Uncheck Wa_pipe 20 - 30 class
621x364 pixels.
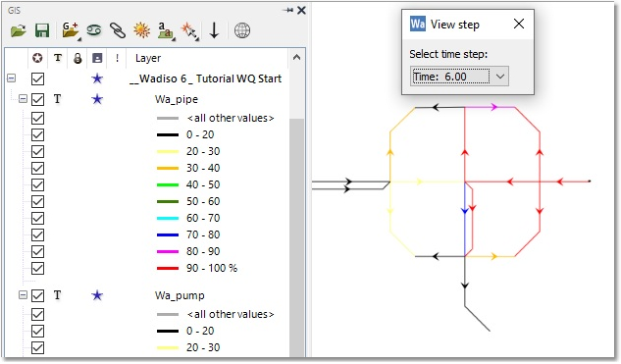click(37, 151)
